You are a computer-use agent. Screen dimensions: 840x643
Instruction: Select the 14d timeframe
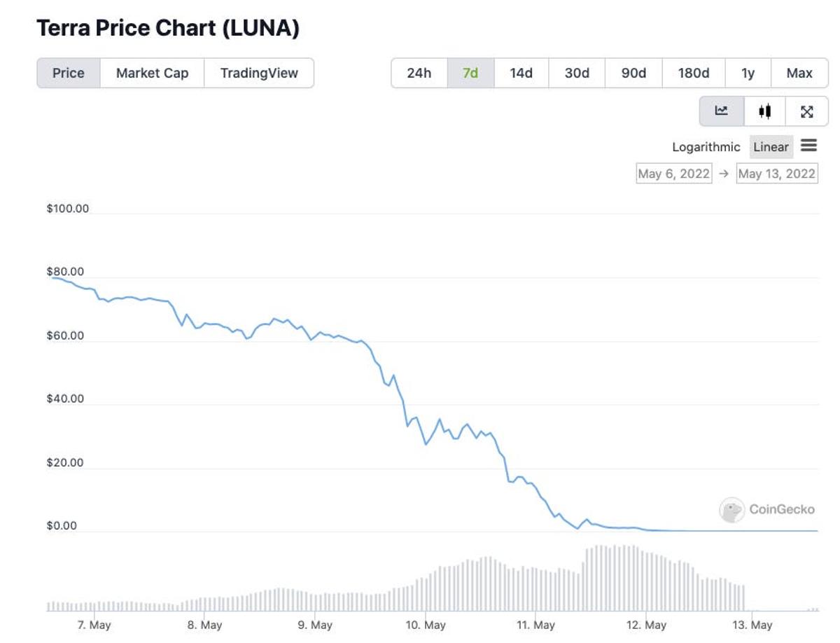522,73
